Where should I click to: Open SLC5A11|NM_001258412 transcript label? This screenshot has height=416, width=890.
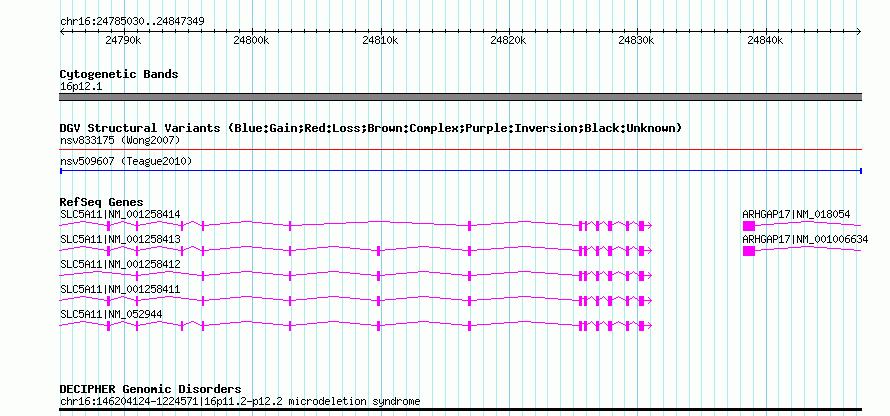coord(120,264)
